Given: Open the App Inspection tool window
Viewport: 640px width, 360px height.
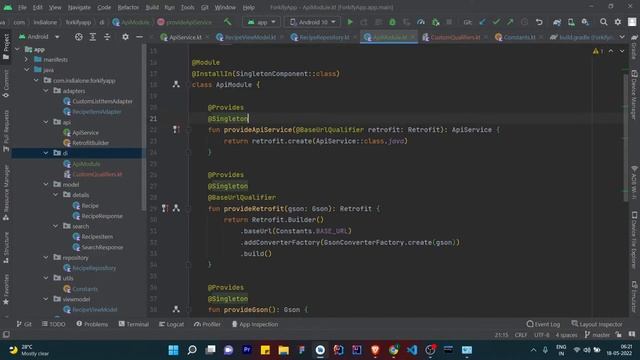Looking at the screenshot, I should [x=255, y=324].
